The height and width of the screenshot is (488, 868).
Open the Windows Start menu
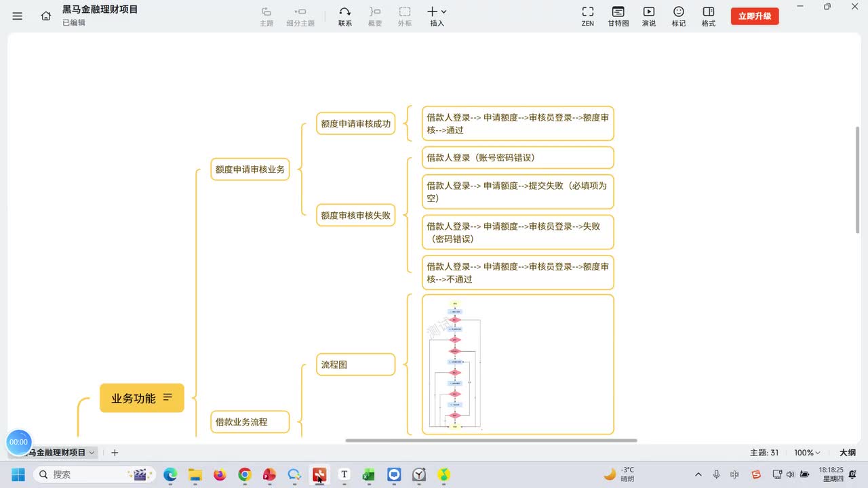pos(18,474)
